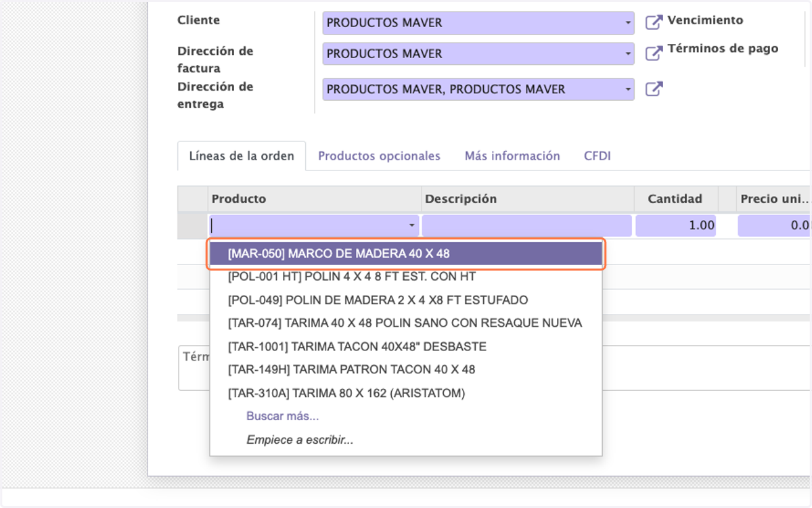This screenshot has width=812, height=508.
Task: Open the Productos opcionales tab
Action: (379, 156)
